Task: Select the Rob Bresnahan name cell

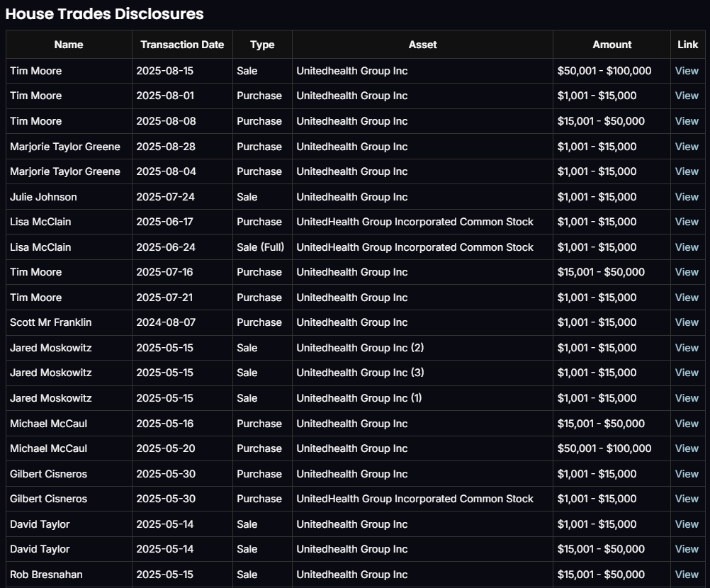Action: pos(46,575)
